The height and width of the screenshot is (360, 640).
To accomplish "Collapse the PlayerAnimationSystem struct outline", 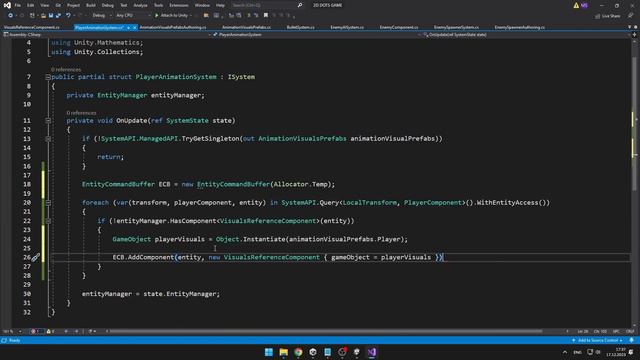I will (x=48, y=77).
